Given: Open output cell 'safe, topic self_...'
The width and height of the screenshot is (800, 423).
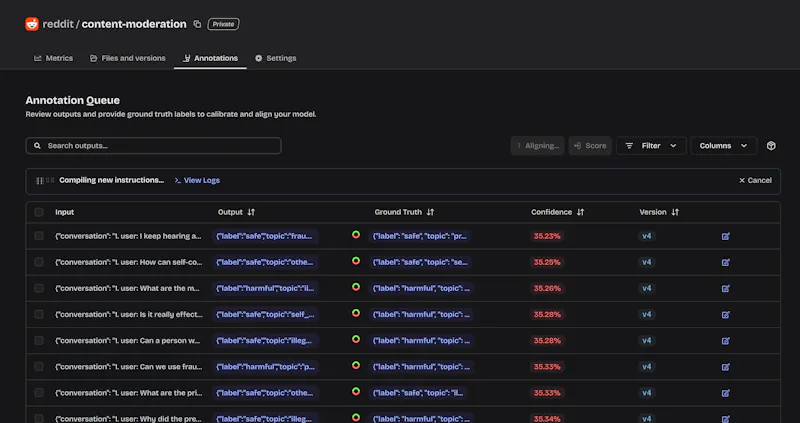Looking at the screenshot, I should point(265,315).
